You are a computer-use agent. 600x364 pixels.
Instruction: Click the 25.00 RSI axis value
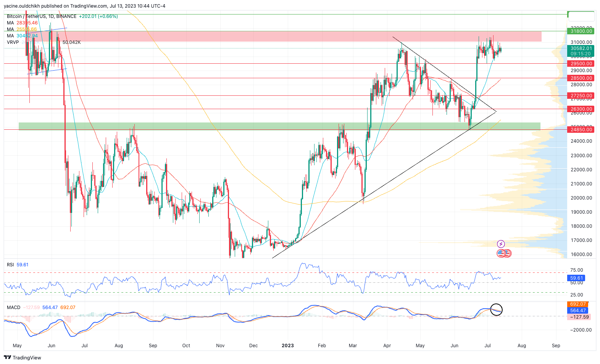point(577,295)
